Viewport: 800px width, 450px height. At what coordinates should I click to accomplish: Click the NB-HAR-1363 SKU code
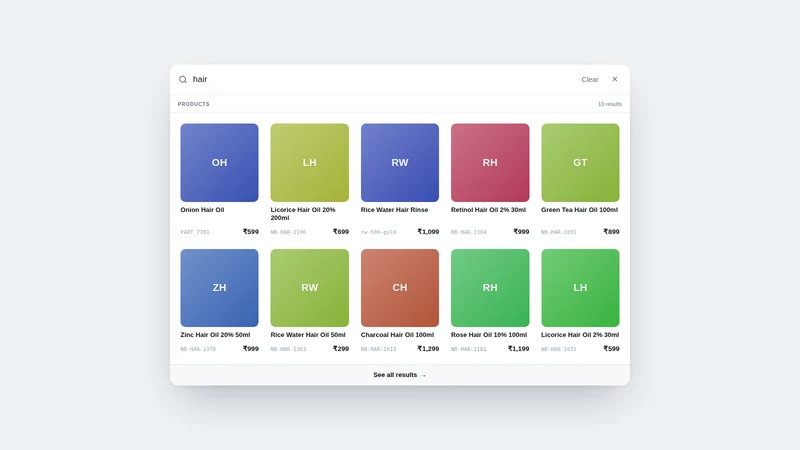click(288, 349)
